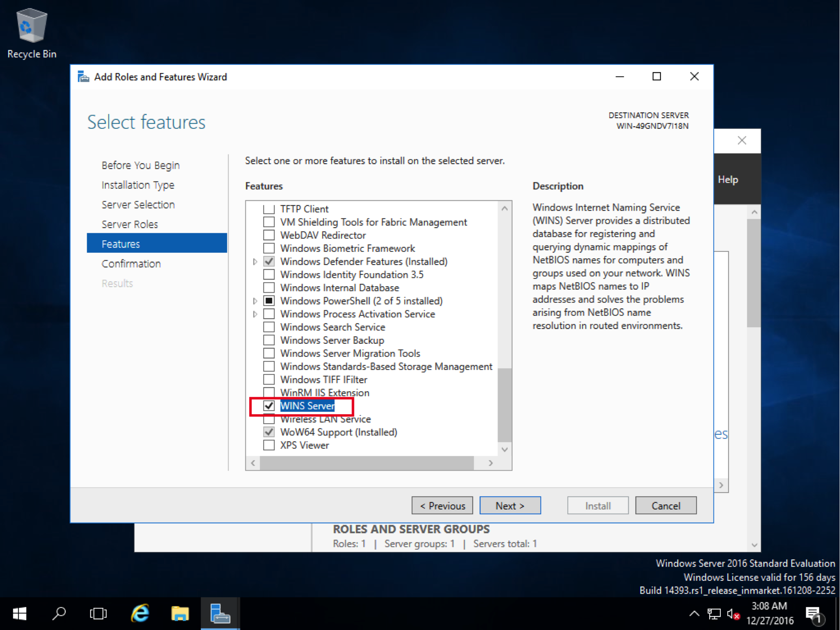Click the Next button
This screenshot has width=840, height=630.
(510, 506)
